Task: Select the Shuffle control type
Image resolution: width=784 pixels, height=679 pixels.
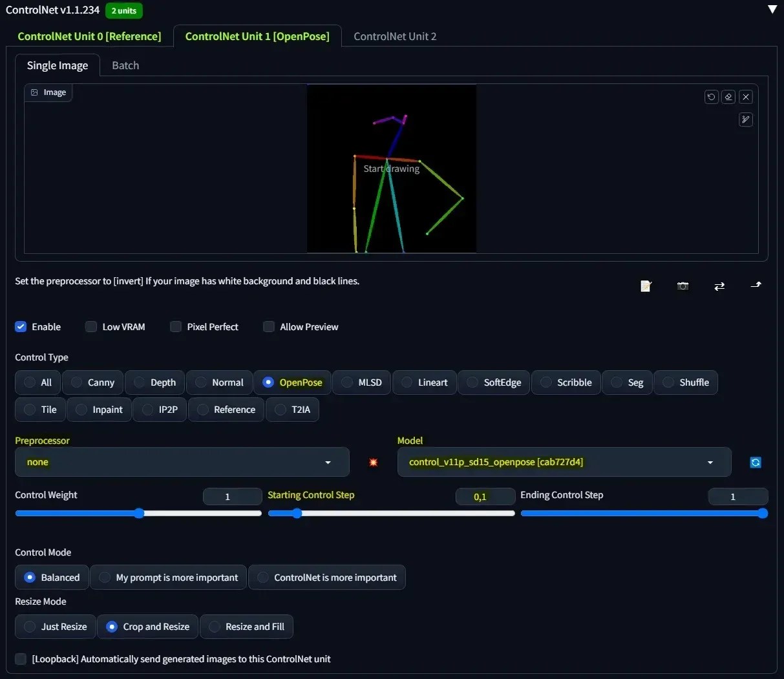Action: tap(686, 382)
